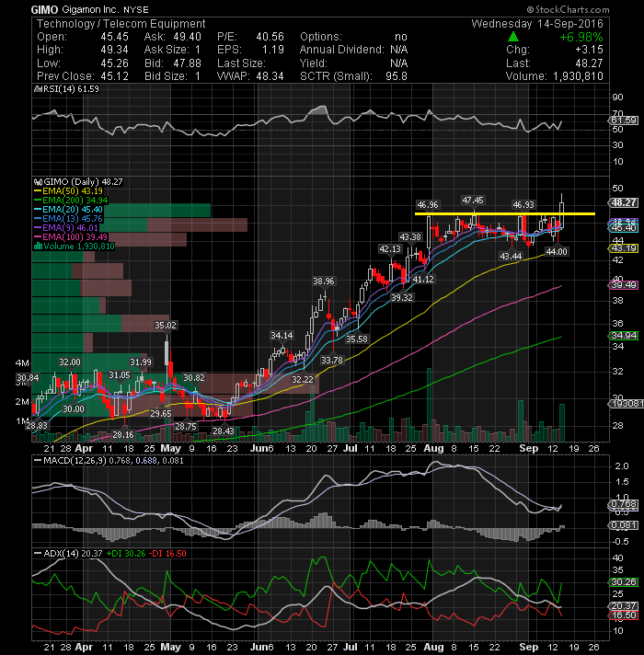Click the +DI 30.26 legend text
Viewport: 644px width, 655px height.
coord(126,553)
